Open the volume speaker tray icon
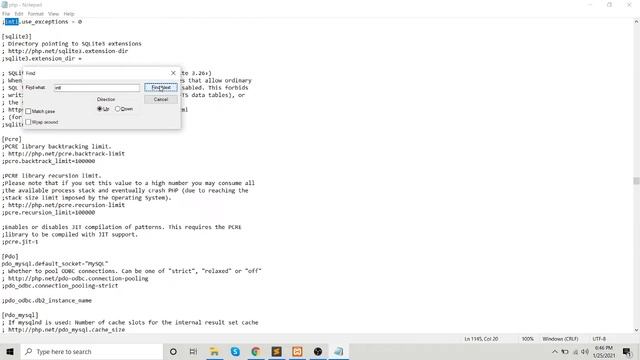This screenshot has height=360, width=640. click(585, 351)
